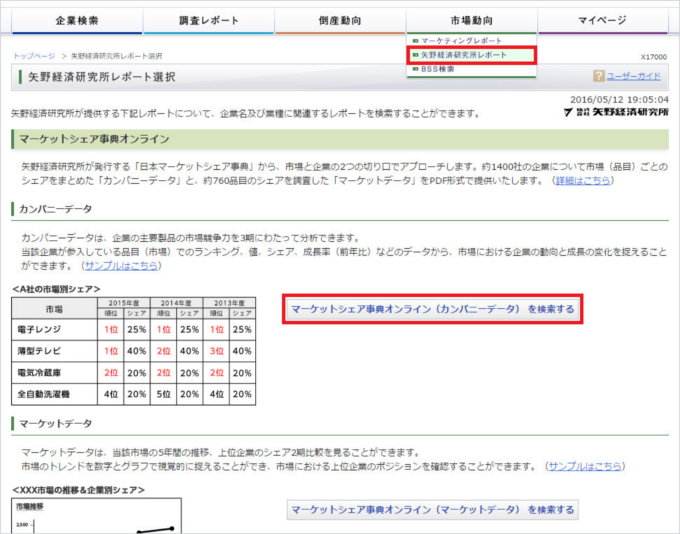This screenshot has height=534, width=680.
Task: Click the 市場 table header cell
Action: [54, 308]
